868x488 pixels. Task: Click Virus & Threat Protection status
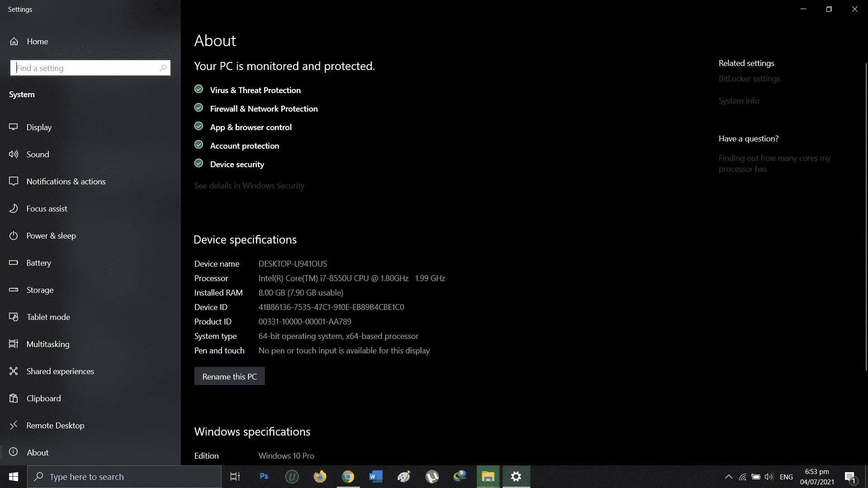(x=255, y=90)
